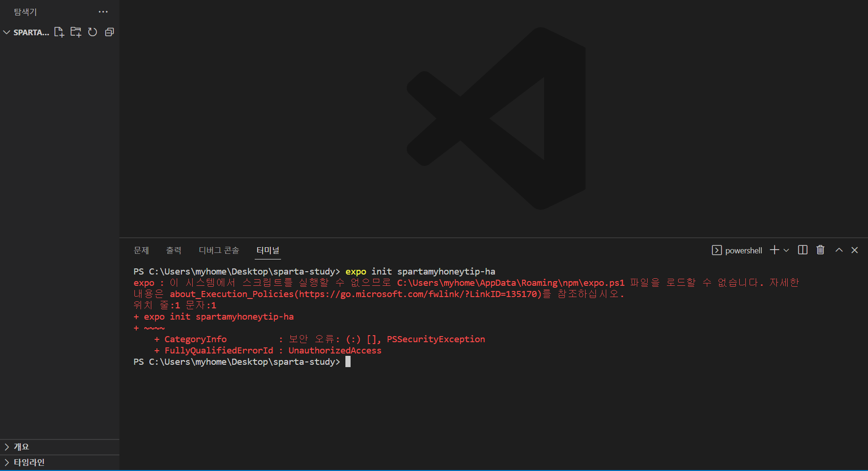Close the terminal panel
Viewport: 868px width, 471px height.
(855, 250)
